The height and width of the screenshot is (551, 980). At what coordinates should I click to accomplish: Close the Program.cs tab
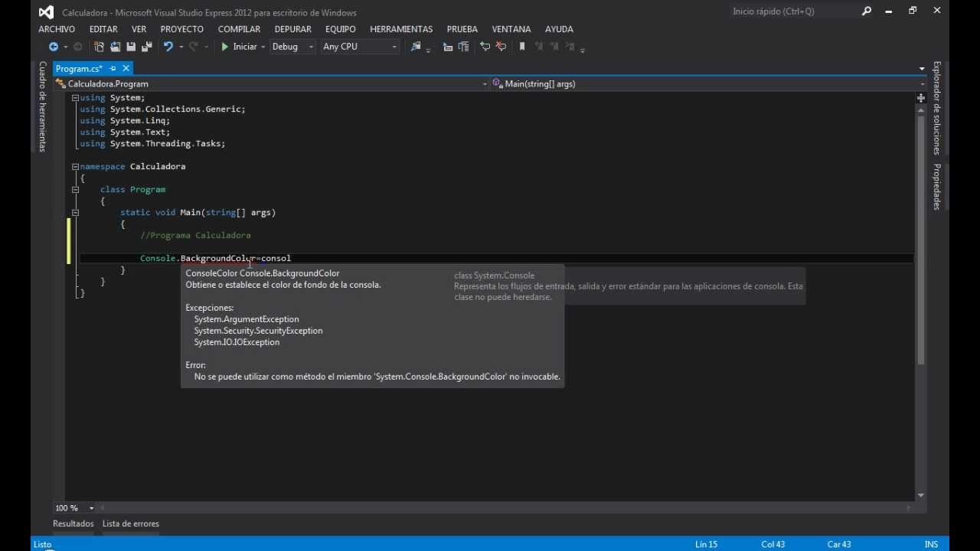pyautogui.click(x=126, y=69)
